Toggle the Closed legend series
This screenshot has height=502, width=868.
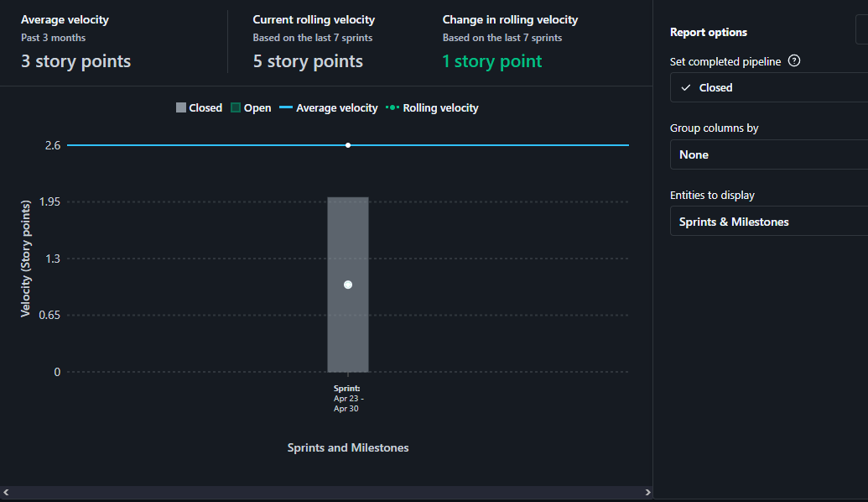coord(199,108)
